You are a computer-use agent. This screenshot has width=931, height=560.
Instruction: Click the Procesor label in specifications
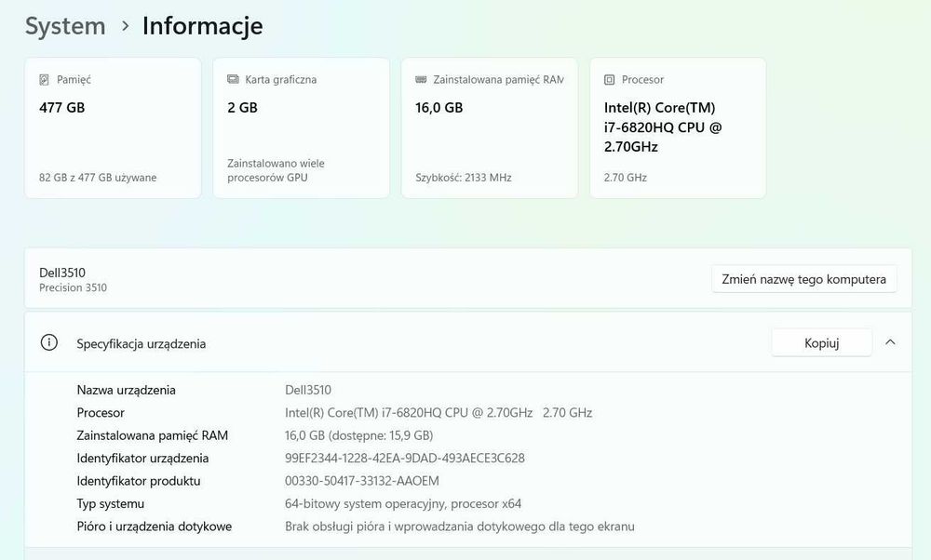(101, 413)
